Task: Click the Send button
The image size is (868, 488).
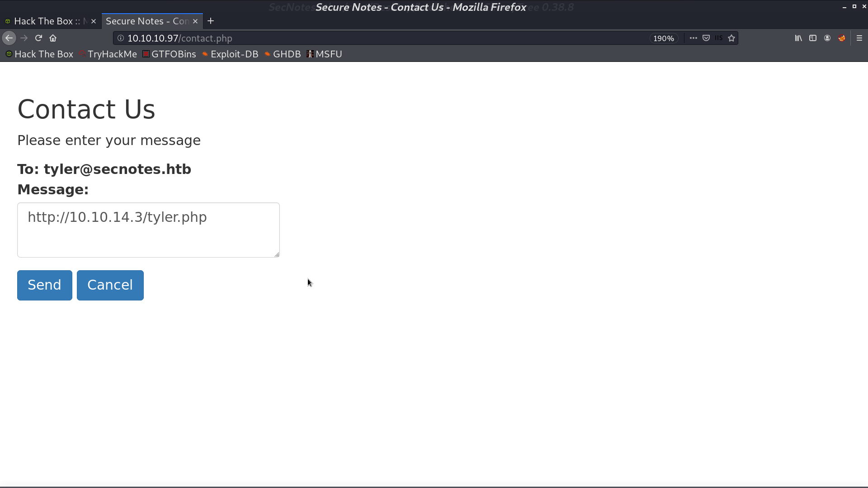Action: (x=45, y=285)
